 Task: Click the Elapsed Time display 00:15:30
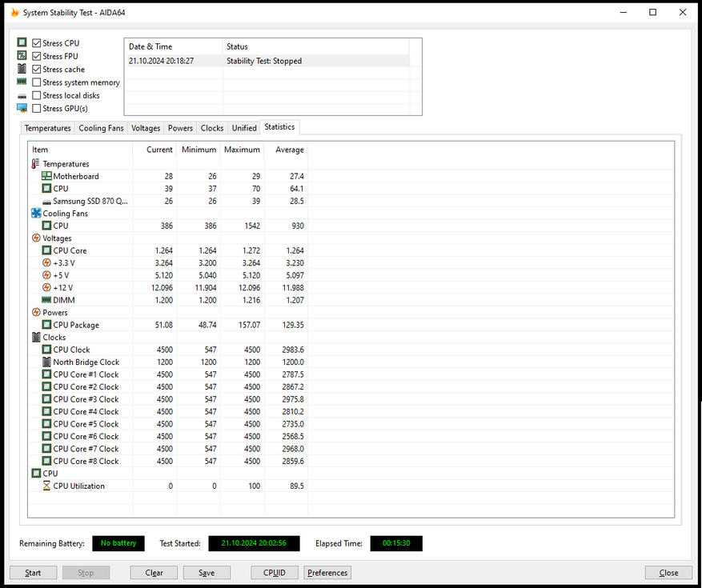(x=396, y=543)
